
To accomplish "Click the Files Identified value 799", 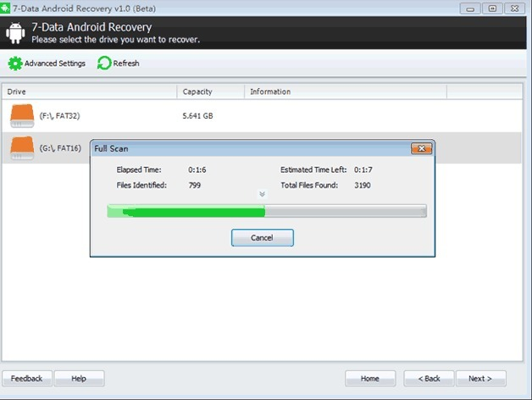I will (194, 186).
